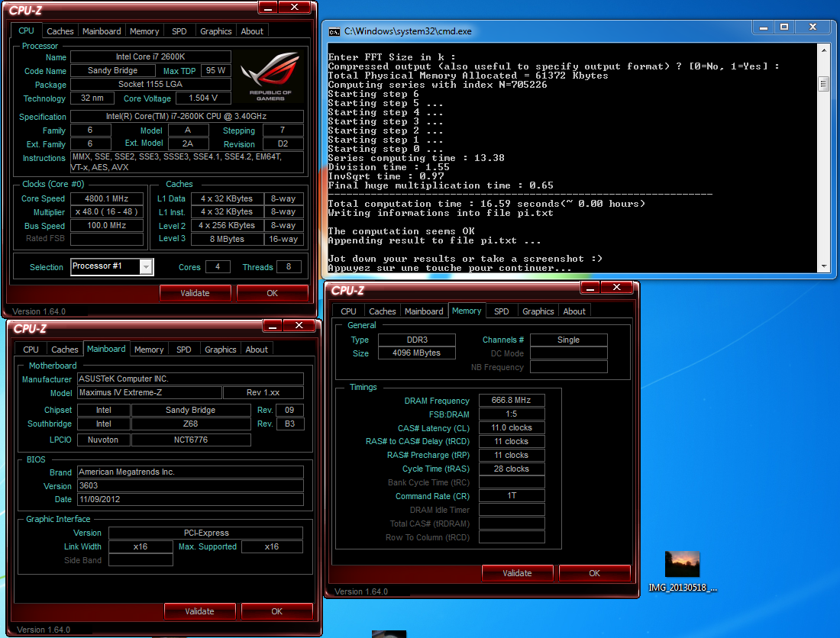Click the cmd.exe title bar icon
This screenshot has width=840, height=638.
[x=334, y=31]
